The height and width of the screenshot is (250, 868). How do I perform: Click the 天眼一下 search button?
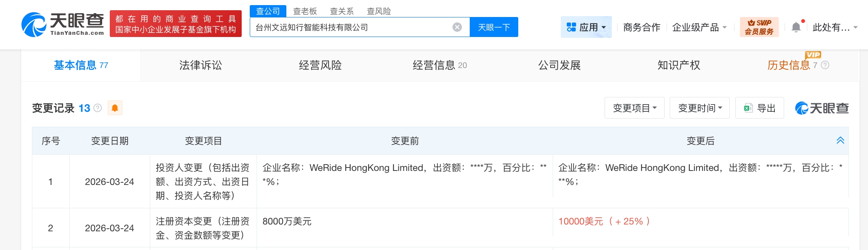(494, 27)
